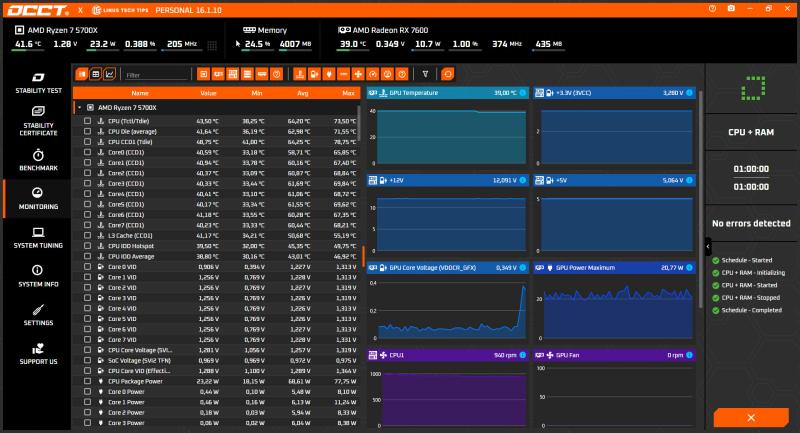Open the Settings section
This screenshot has width=800, height=433.
point(38,315)
